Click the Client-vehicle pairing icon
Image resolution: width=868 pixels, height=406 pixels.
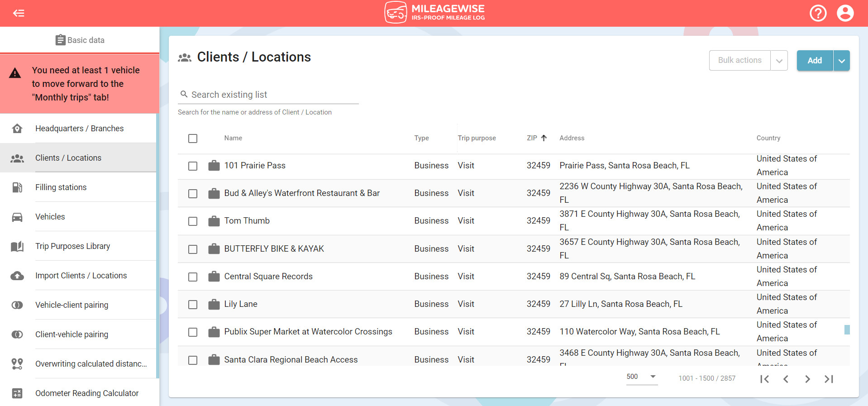click(17, 334)
